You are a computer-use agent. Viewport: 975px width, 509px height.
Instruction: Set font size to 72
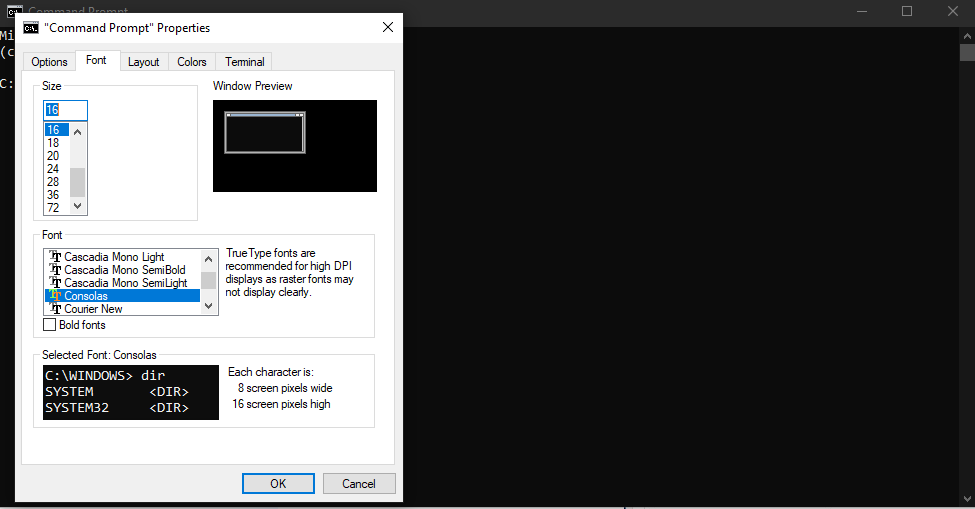pyautogui.click(x=57, y=208)
